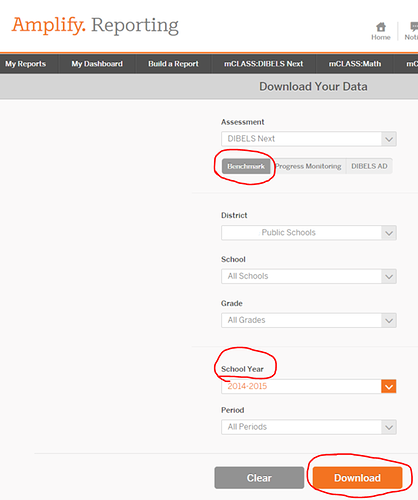Open the Grade dropdown All Grades
This screenshot has height=500, width=418.
[309, 320]
